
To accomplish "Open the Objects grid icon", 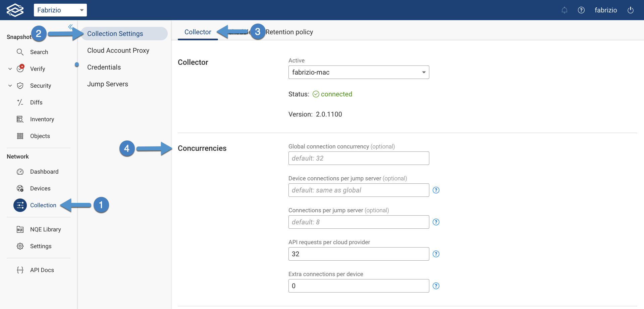I will [20, 136].
